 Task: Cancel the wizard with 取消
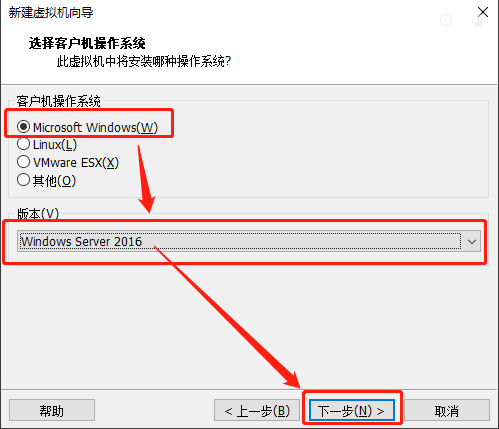pos(447,410)
